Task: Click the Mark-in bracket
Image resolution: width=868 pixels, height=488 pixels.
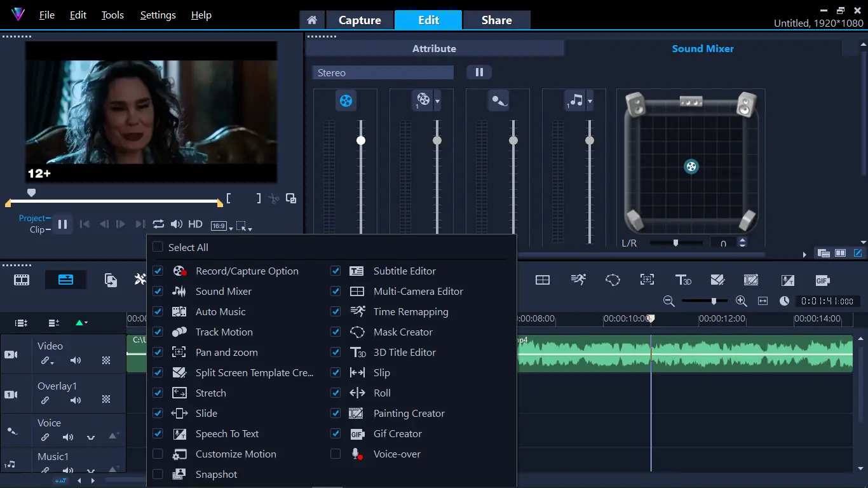Action: (229, 198)
